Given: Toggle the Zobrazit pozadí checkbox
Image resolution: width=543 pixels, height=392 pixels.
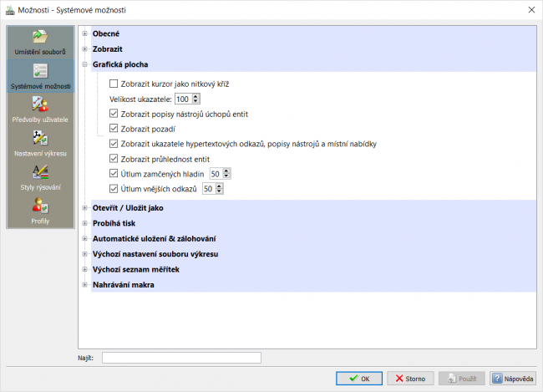Looking at the screenshot, I should 114,129.
